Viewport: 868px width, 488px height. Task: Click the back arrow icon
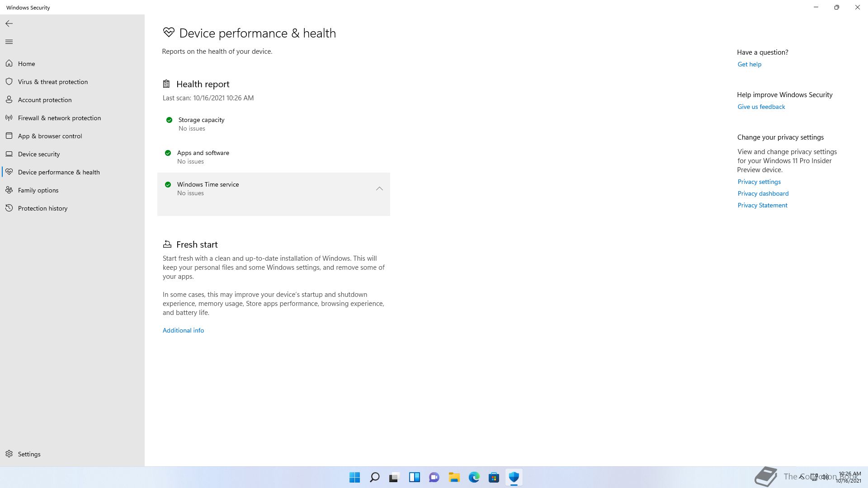tap(9, 23)
